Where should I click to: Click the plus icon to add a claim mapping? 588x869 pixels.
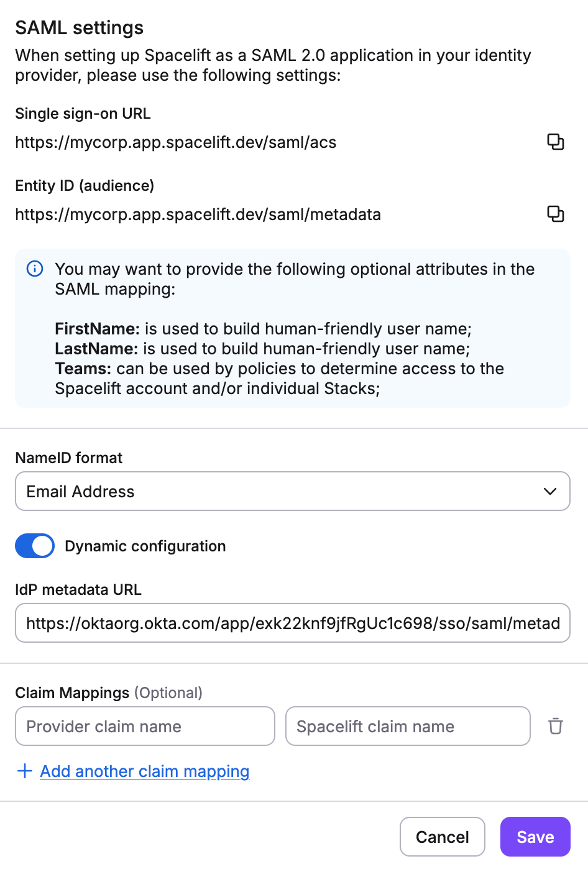tap(25, 771)
